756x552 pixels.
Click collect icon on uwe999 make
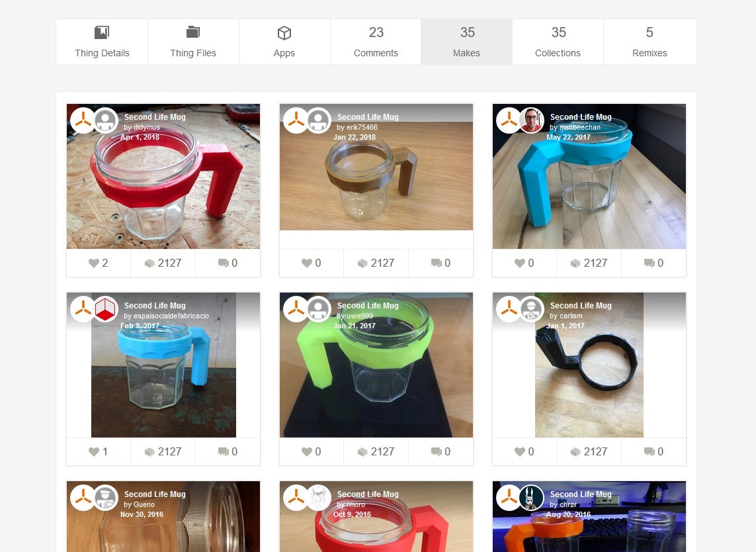pos(362,451)
